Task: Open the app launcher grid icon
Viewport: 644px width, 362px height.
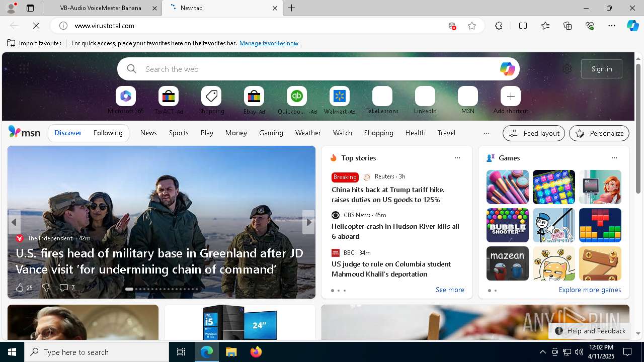Action: click(x=24, y=69)
